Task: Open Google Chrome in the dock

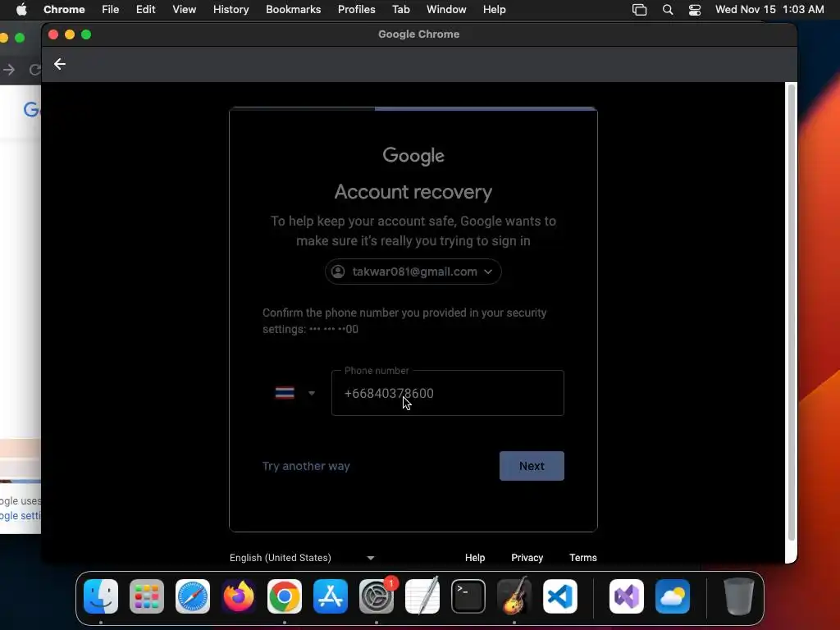Action: coord(285,596)
